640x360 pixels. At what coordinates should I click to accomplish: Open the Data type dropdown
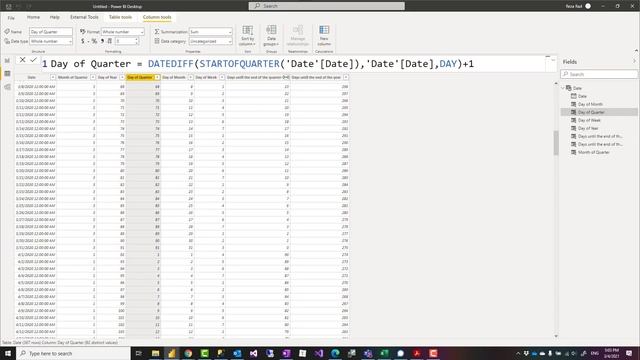tap(51, 41)
